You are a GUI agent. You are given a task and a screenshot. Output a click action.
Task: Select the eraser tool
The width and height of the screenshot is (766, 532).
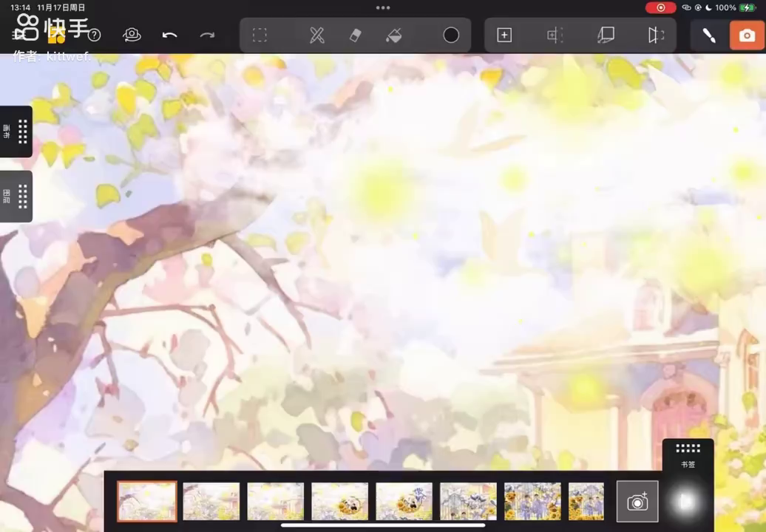[356, 35]
